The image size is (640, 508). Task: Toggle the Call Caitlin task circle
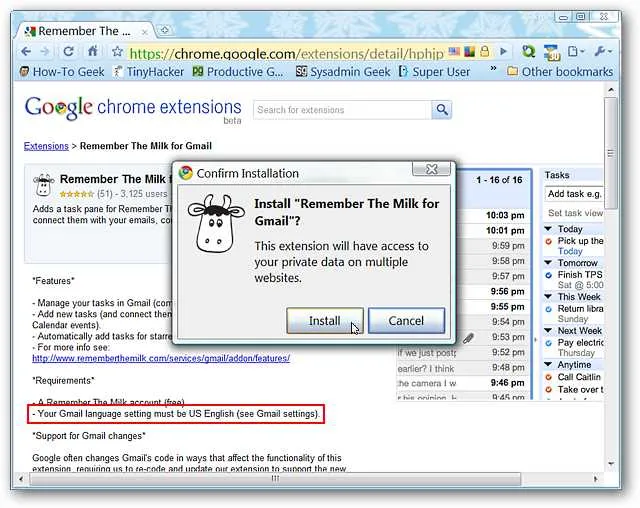coord(549,377)
